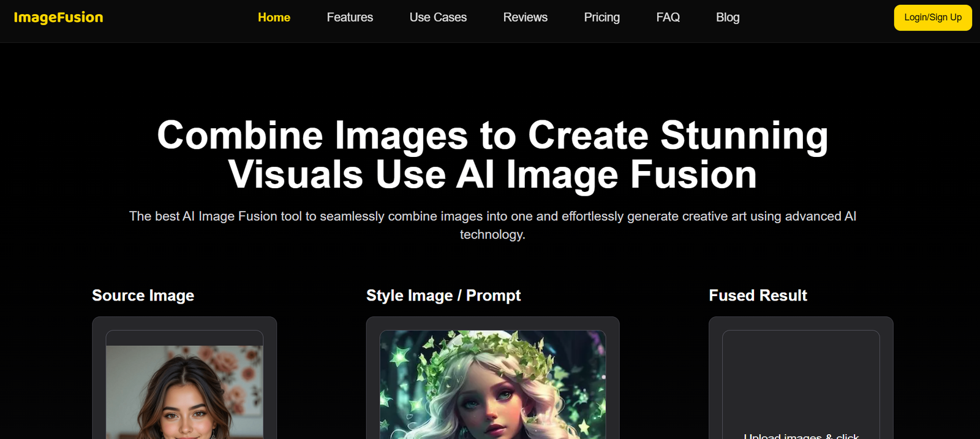The width and height of the screenshot is (980, 439).
Task: Navigate to Use Cases
Action: (x=438, y=17)
